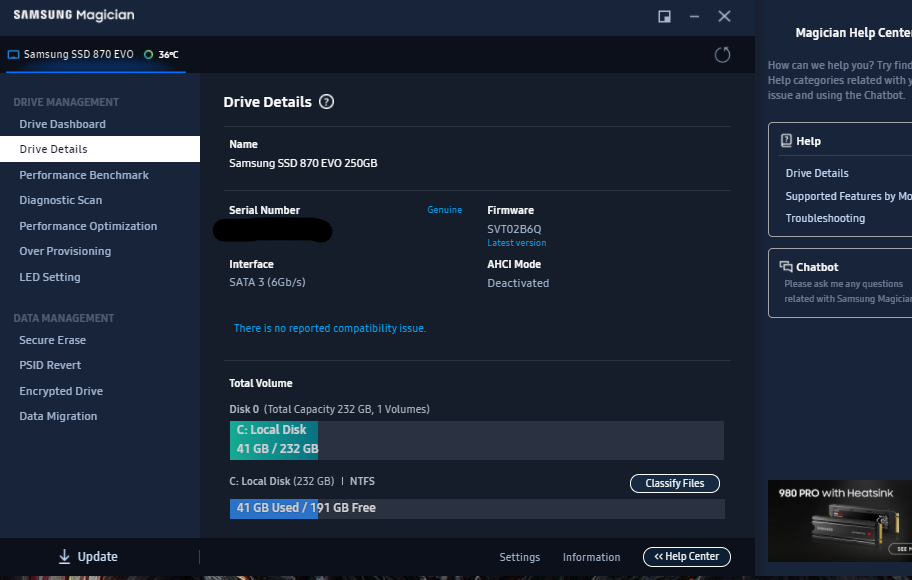The height and width of the screenshot is (580, 912).
Task: Open Information from the footer
Action: (x=591, y=557)
